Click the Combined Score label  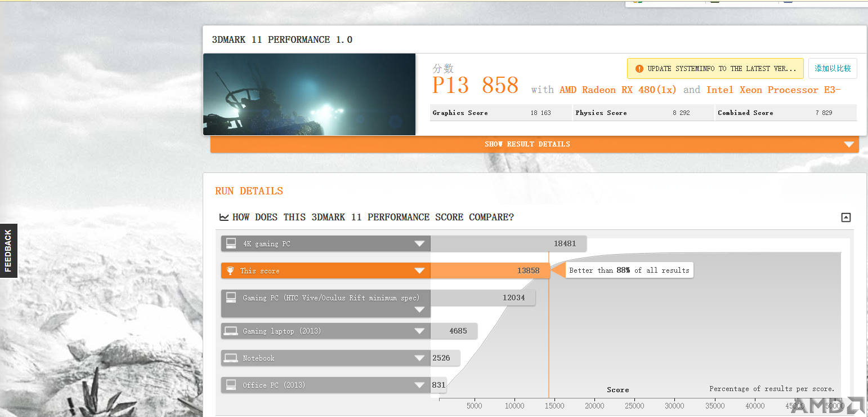[745, 113]
